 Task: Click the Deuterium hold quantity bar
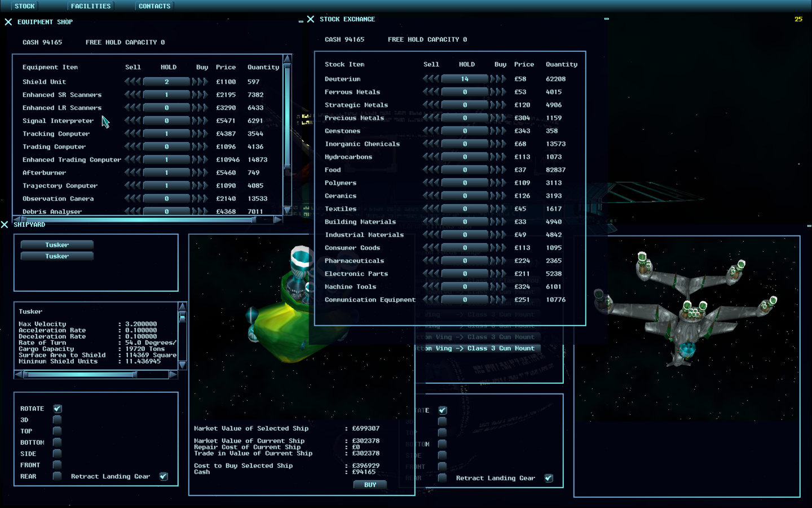[x=465, y=79]
